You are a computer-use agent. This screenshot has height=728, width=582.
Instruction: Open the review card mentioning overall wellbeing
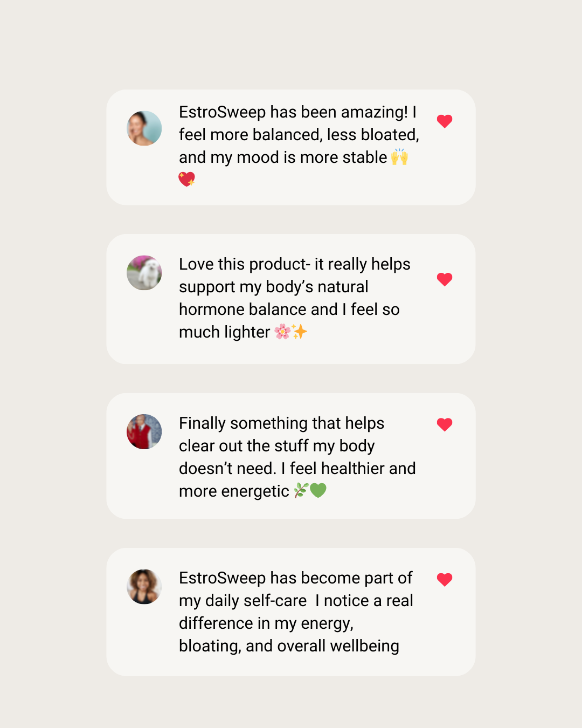[291, 612]
